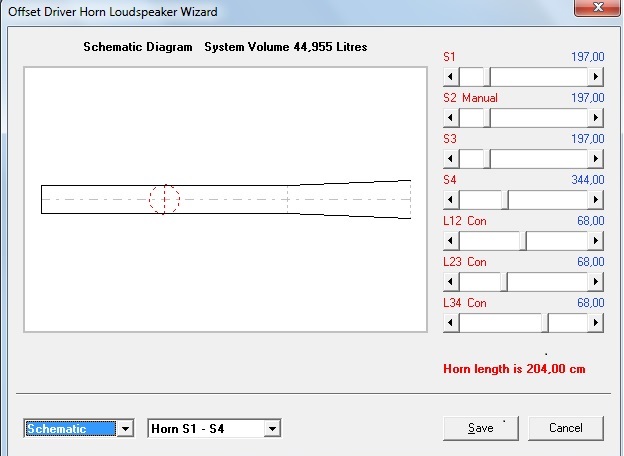Viewport: 624px width, 456px height.
Task: Decrease S2 Manual with left arrow
Action: coord(451,117)
